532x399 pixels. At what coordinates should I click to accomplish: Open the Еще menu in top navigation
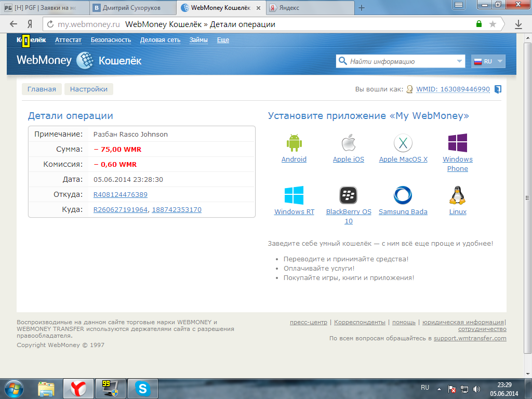223,40
